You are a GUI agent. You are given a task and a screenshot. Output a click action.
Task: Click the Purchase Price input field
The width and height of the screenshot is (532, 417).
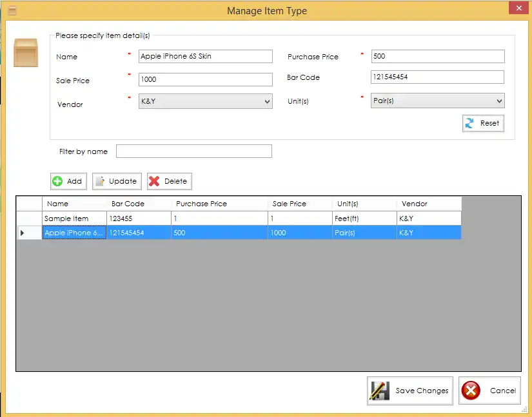coord(438,56)
